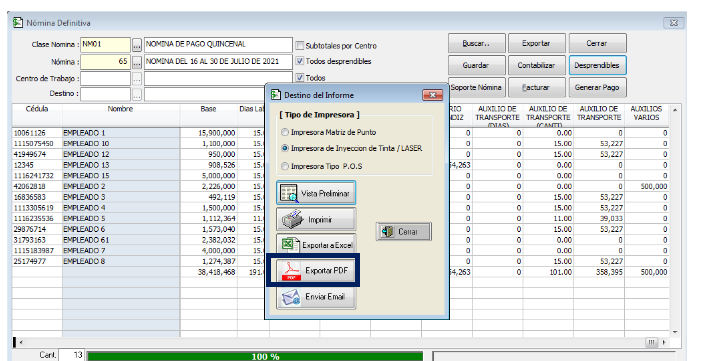Viewport: 702px width, 361px height.
Task: Click the Destino del Informe title icon
Action: (x=276, y=95)
